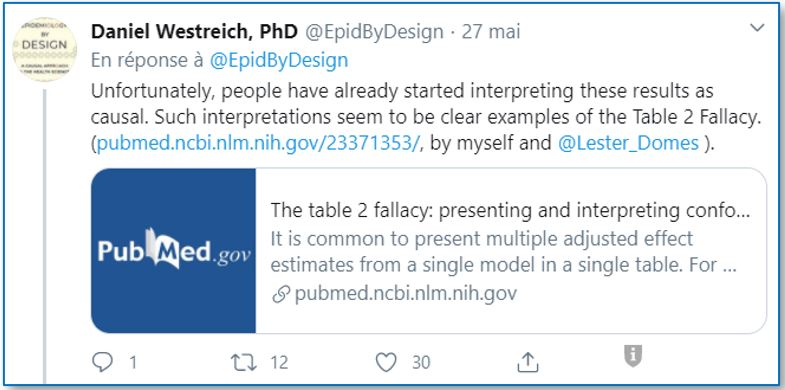This screenshot has height=390, width=785.
Task: Click the @EpidByDesign reply-to mention
Action: click(x=279, y=61)
